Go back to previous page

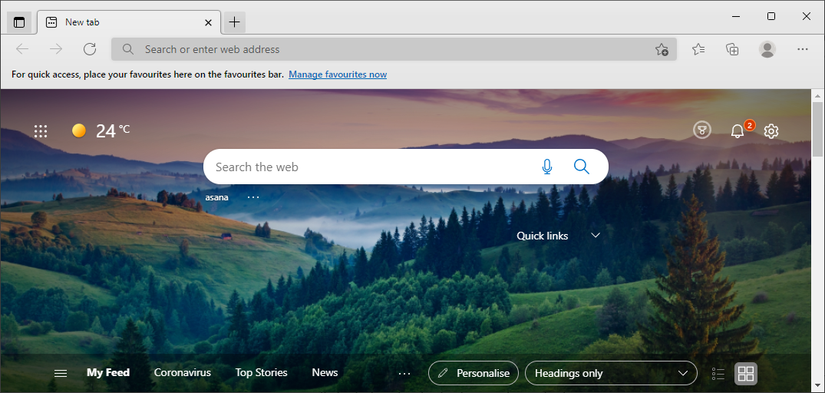coord(22,49)
